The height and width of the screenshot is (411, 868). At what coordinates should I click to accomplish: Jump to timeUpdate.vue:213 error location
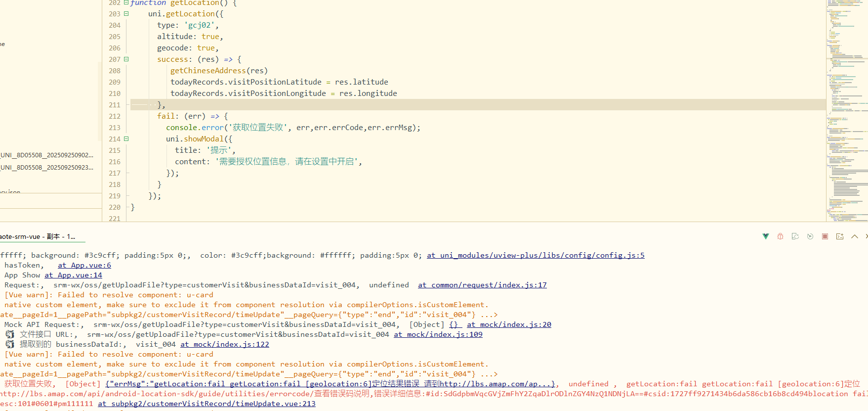point(207,404)
